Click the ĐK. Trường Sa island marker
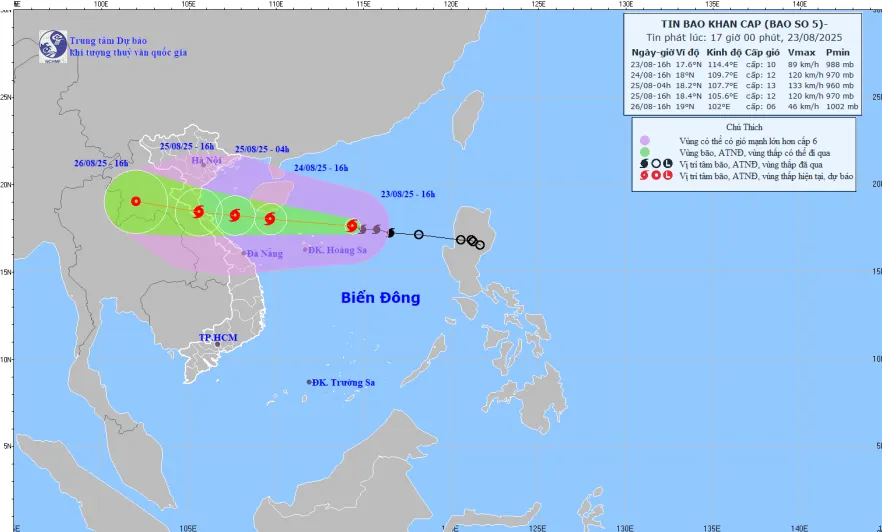This screenshot has width=882, height=532. (309, 382)
